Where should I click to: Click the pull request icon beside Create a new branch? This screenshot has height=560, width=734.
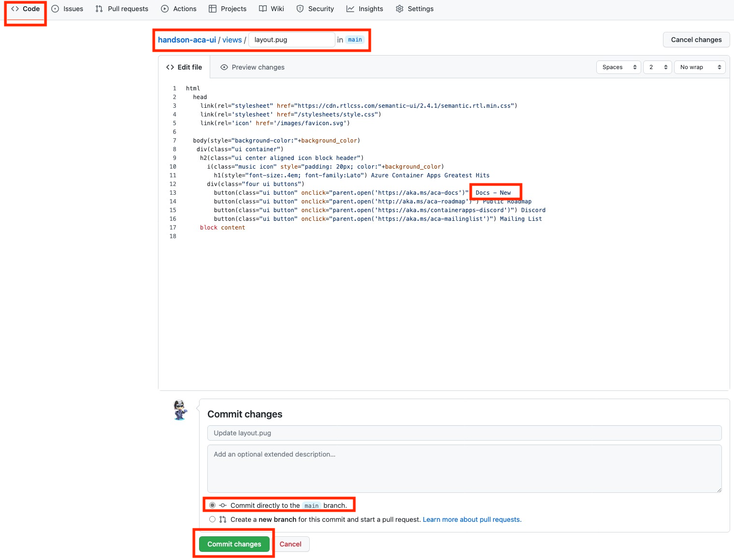point(223,519)
